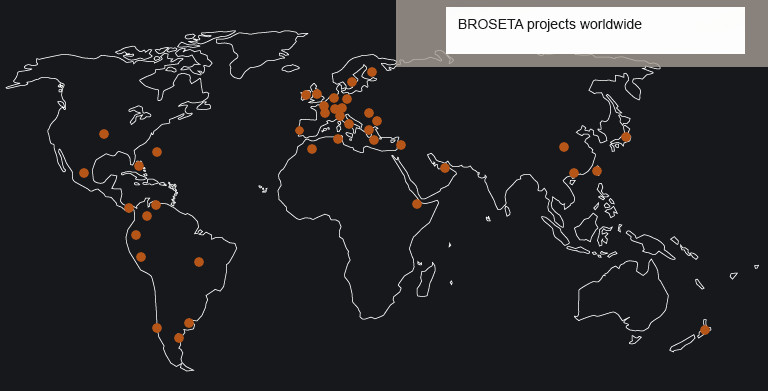Click the project dot on Ireland
The width and height of the screenshot is (768, 391).
(306, 95)
